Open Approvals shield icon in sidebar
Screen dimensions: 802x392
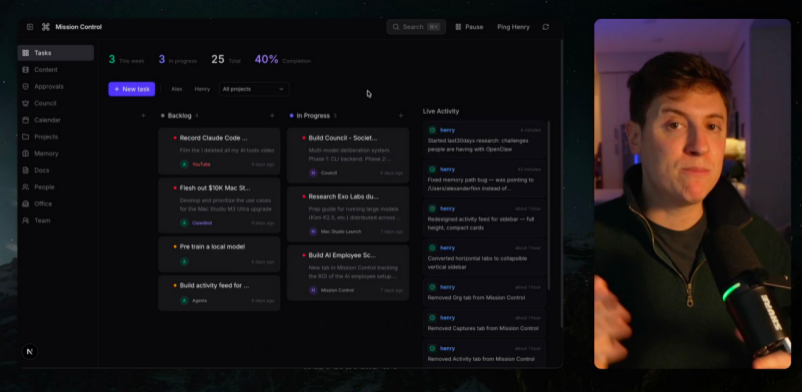(26, 86)
